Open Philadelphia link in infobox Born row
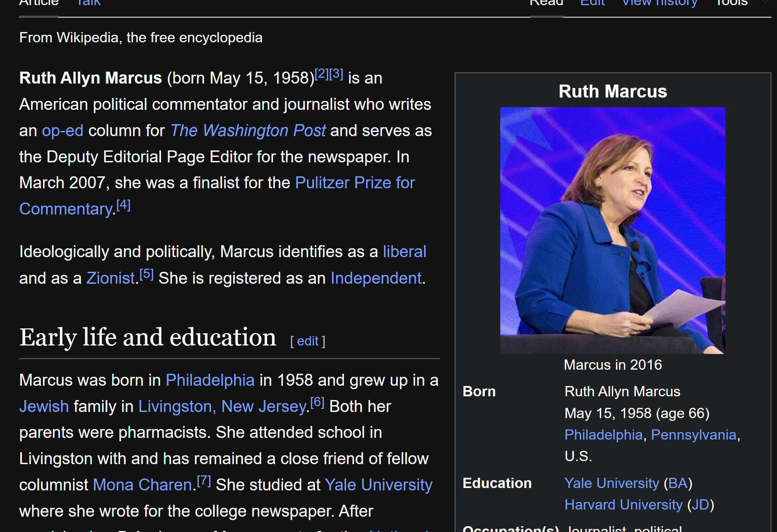 click(603, 435)
